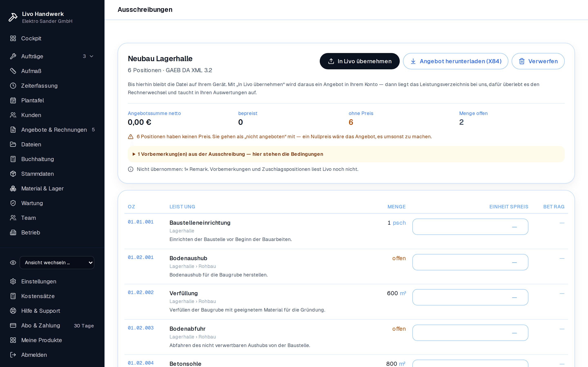Discard the tender with Verwerfen
The width and height of the screenshot is (588, 367).
click(538, 61)
